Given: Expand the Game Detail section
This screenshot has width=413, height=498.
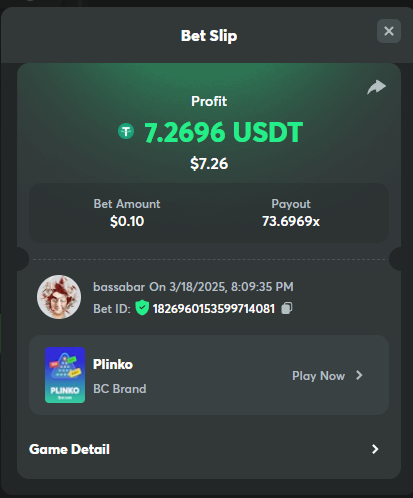Looking at the screenshot, I should 209,449.
